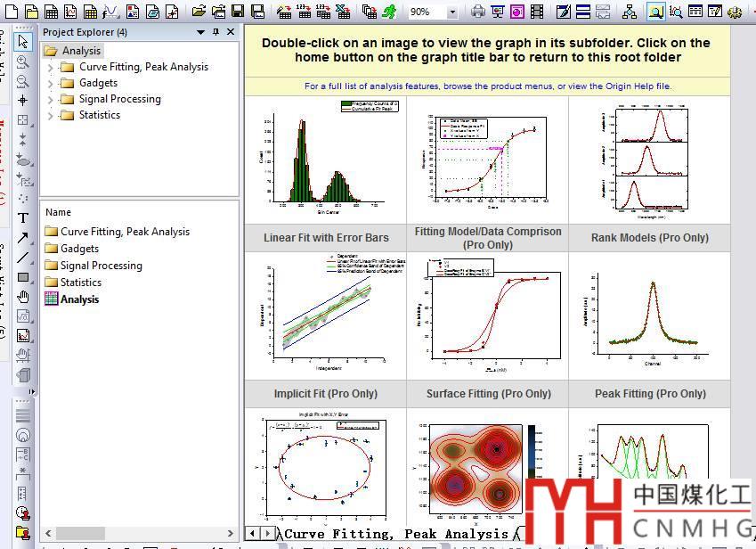Click the Slide Show presentation icon
756x549 pixels.
(x=497, y=12)
